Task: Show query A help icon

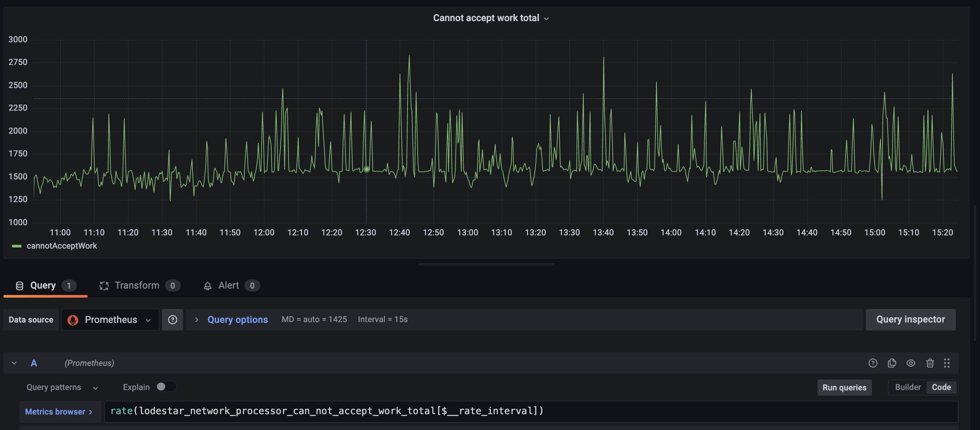Action: coord(873,363)
